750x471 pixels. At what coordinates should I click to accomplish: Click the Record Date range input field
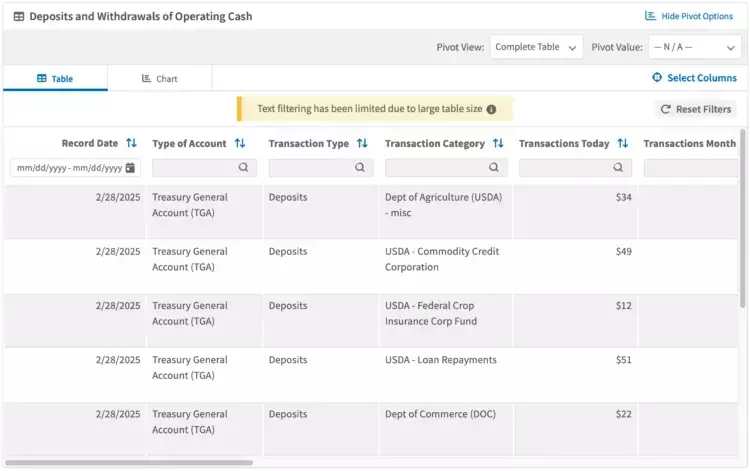click(x=75, y=168)
